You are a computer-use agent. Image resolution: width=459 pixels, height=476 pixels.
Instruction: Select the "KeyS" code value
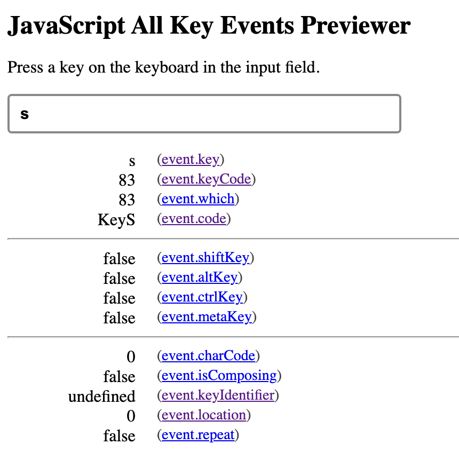click(116, 219)
